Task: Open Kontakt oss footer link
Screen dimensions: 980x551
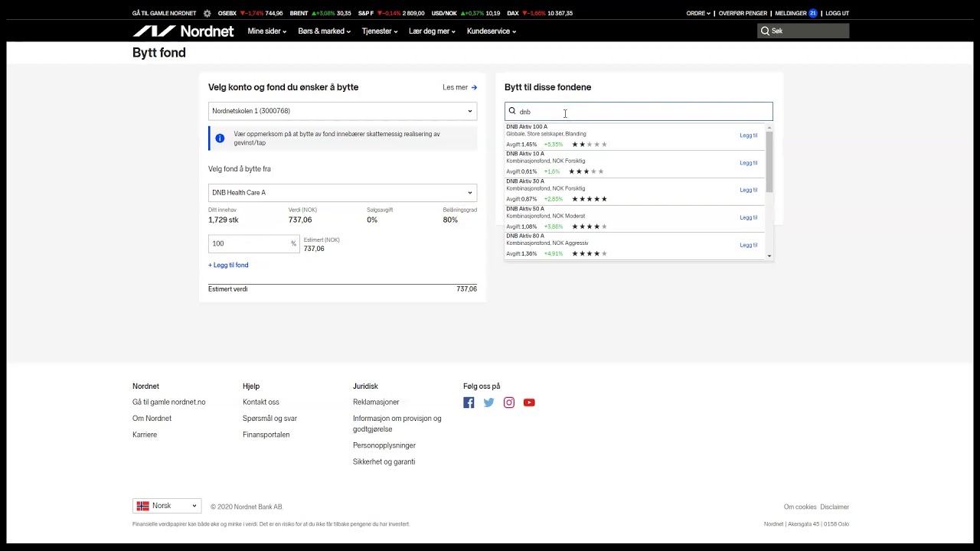Action: 261,402
